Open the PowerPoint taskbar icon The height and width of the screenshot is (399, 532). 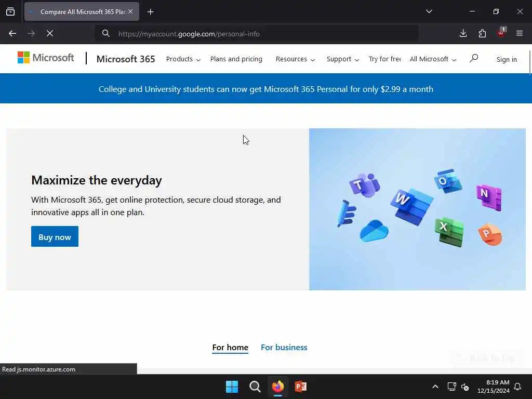301,387
